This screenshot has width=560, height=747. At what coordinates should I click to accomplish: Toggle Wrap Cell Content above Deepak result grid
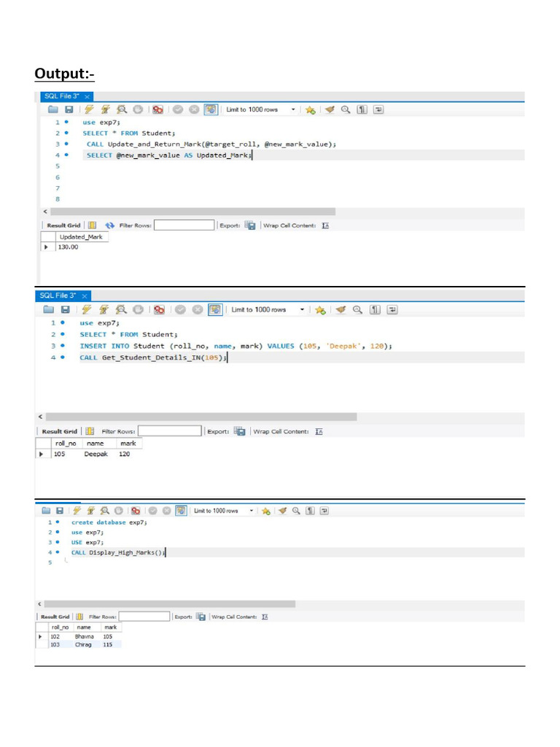[319, 432]
